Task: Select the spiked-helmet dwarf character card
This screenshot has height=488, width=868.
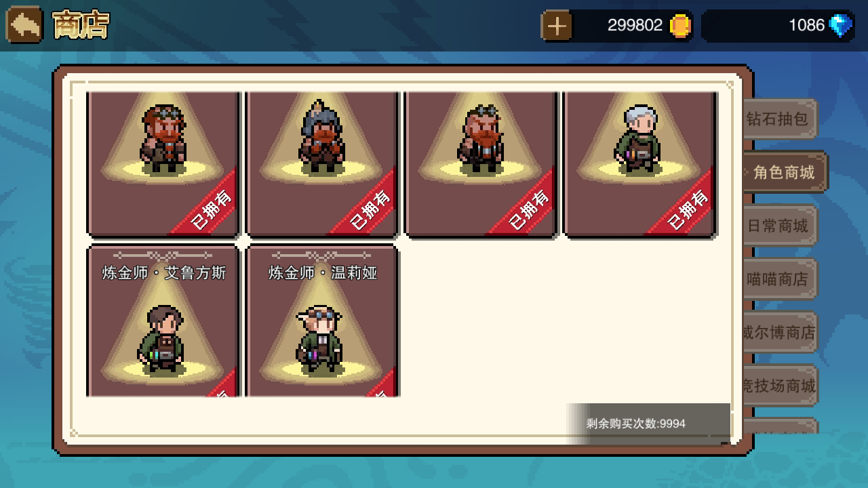Action: [322, 165]
